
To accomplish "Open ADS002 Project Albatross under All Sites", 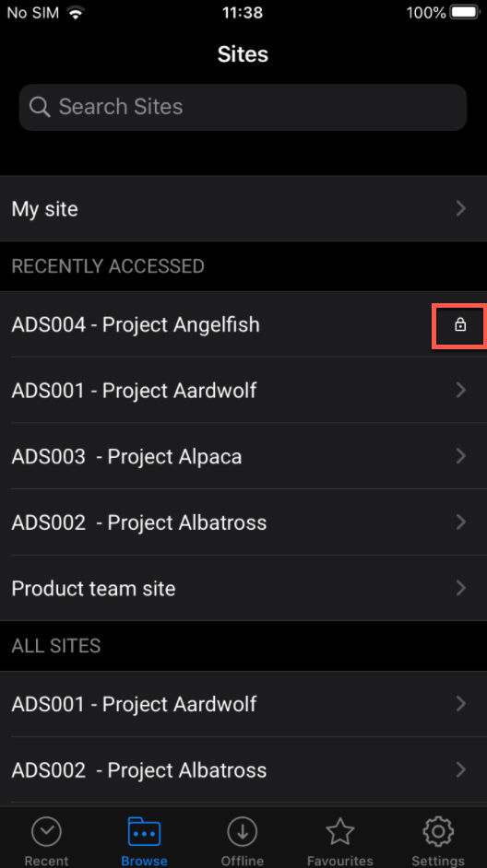I will [243, 770].
